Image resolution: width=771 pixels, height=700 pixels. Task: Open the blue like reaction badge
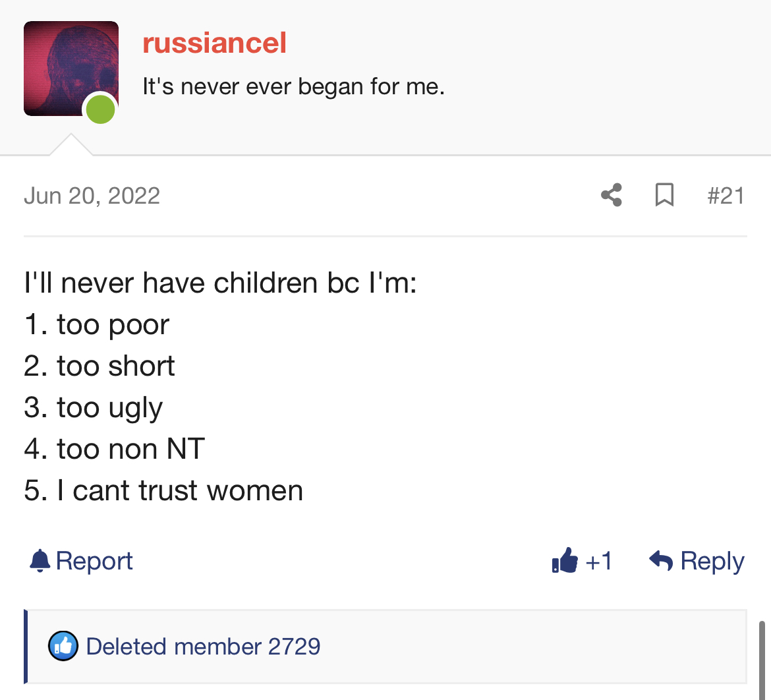tap(63, 646)
